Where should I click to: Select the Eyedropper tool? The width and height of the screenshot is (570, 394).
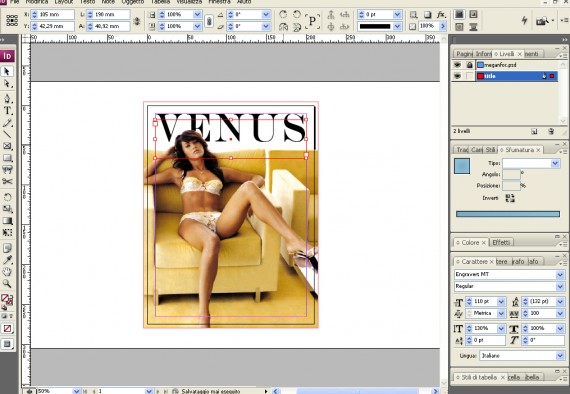(7, 260)
